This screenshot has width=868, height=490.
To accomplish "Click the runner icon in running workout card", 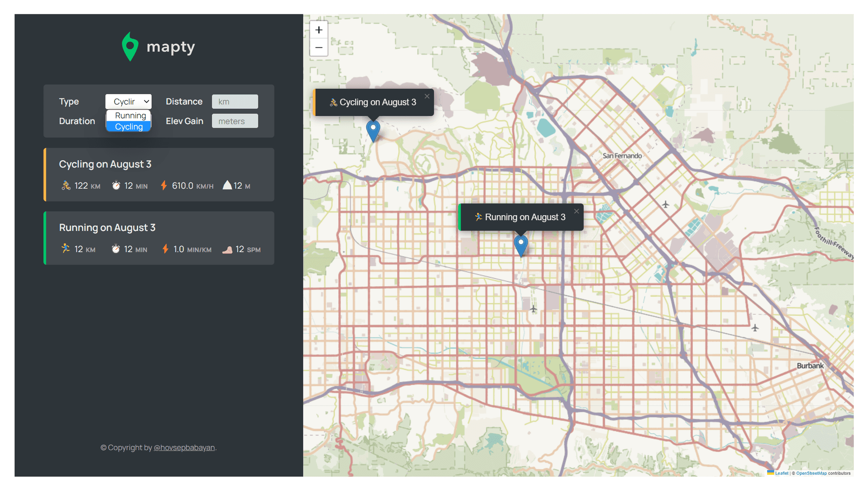I will 65,249.
